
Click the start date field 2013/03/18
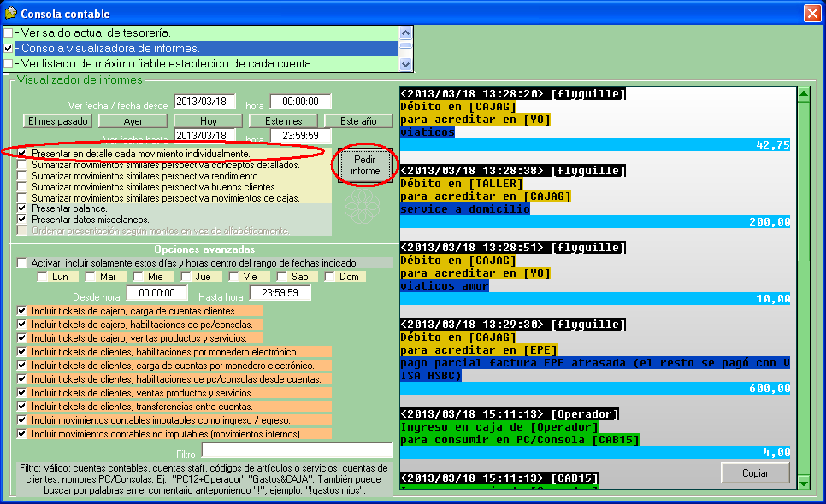coord(205,102)
